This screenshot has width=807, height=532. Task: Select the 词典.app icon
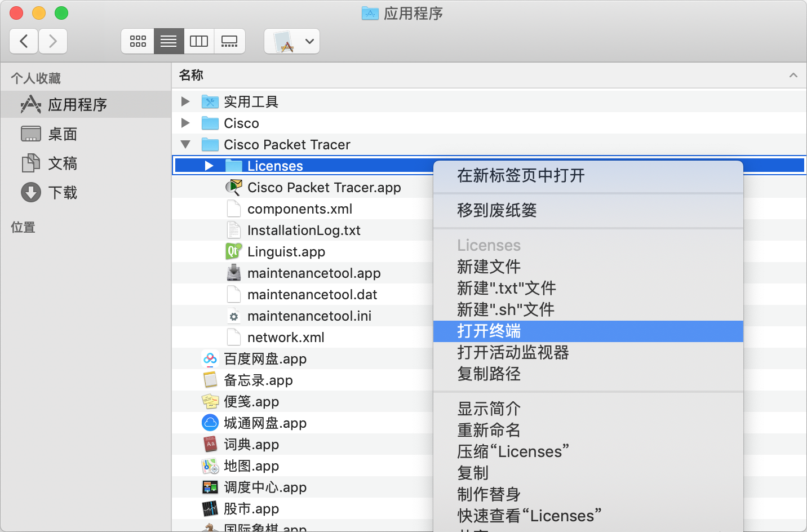point(210,444)
